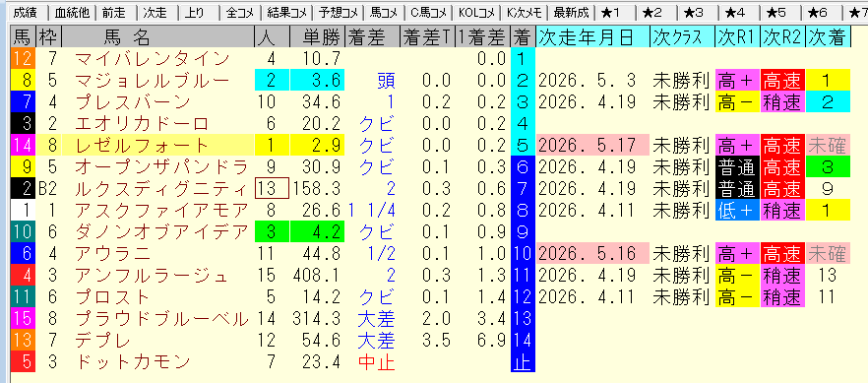Click the pink date cell 2026. 5.17
Viewport: 868px width, 383px height.
(x=593, y=145)
